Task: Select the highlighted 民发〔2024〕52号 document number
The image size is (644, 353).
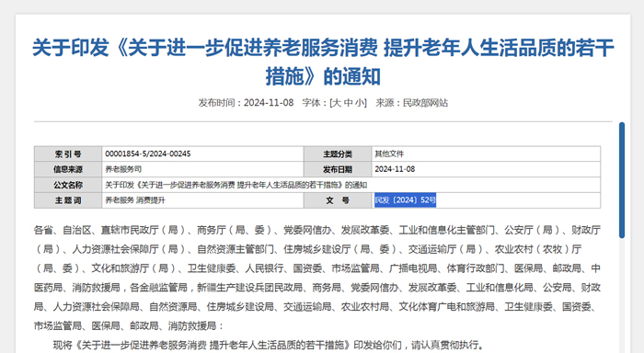Action: click(x=405, y=200)
